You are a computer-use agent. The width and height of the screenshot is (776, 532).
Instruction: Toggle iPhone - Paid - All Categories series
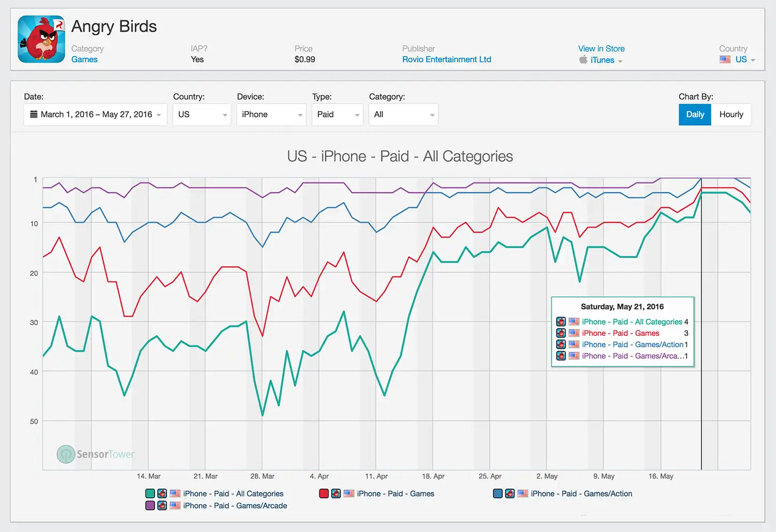[x=233, y=494]
